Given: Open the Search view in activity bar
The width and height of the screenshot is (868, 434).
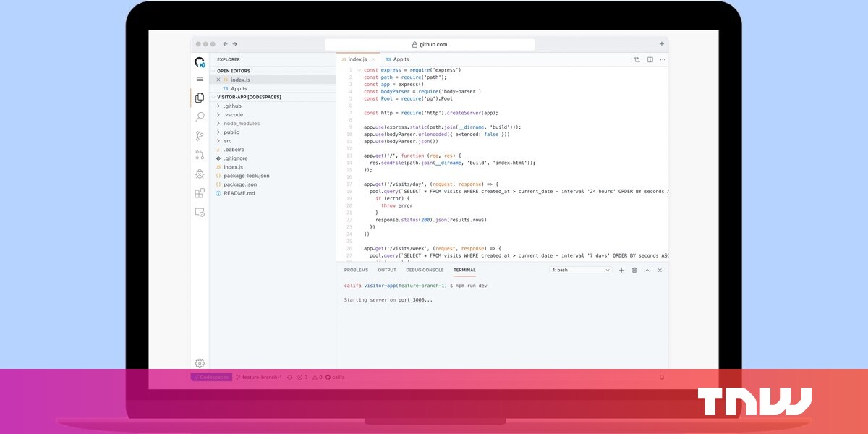Looking at the screenshot, I should 200,116.
